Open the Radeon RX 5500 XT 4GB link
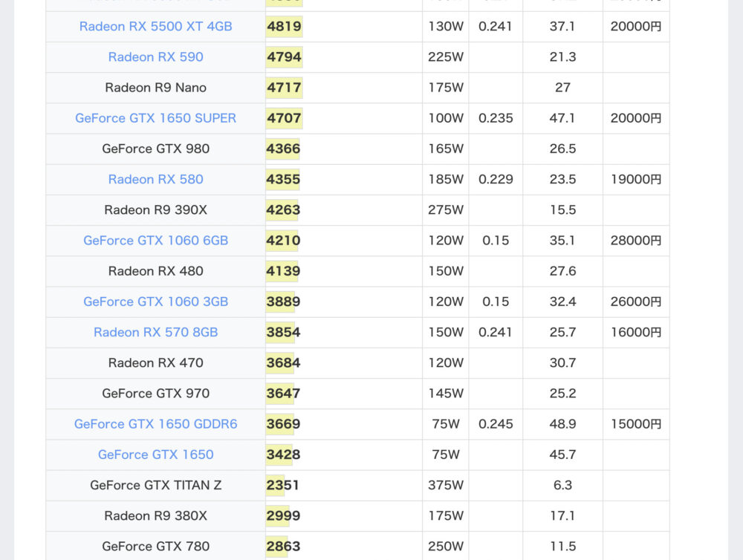The width and height of the screenshot is (743, 560). coord(155,27)
